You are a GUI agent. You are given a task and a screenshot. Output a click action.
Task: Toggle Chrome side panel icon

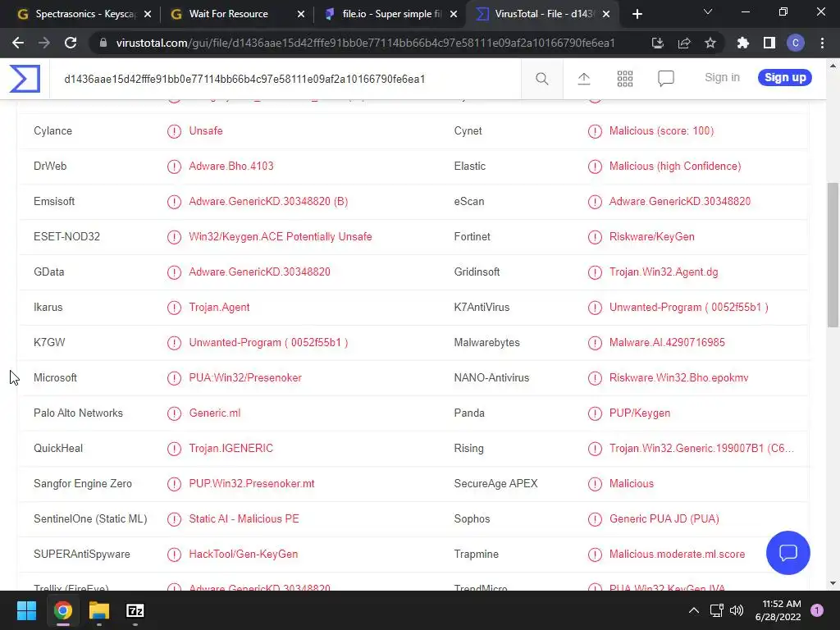point(769,43)
